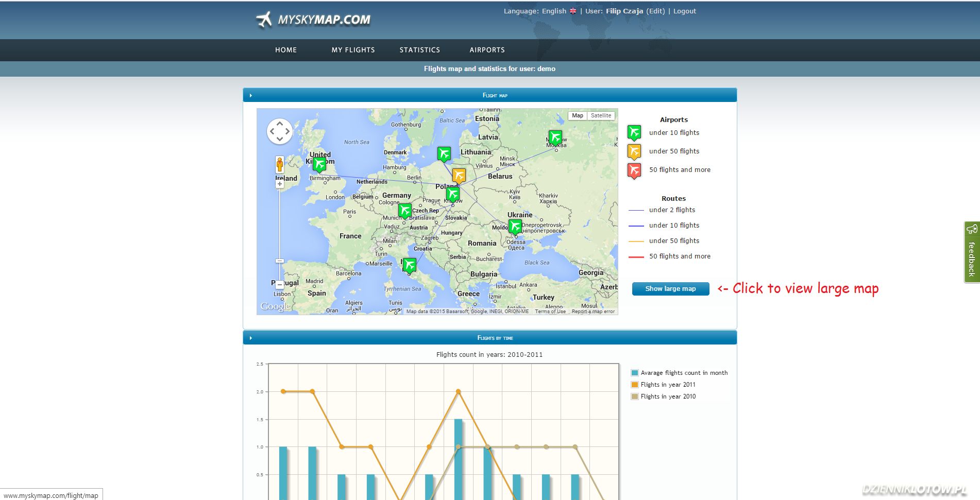
Task: Click orange 'under 50 flights' airport legend icon
Action: coord(634,151)
